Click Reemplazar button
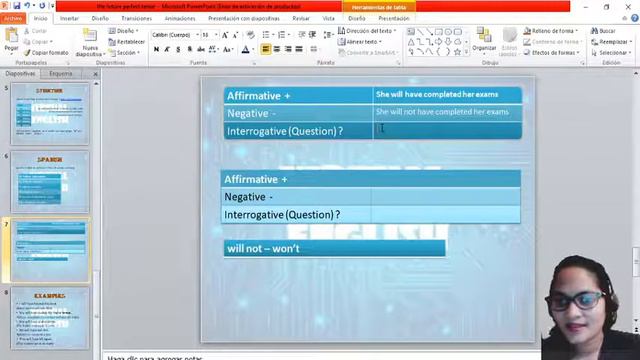This screenshot has height=360, width=640. pyautogui.click(x=611, y=42)
